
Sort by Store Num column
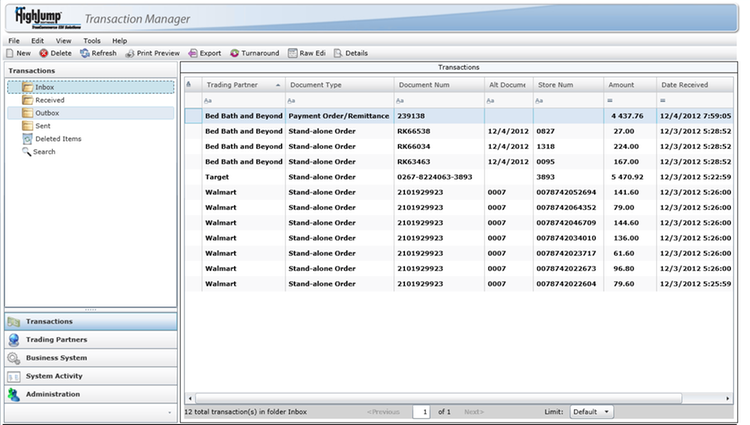(x=568, y=85)
